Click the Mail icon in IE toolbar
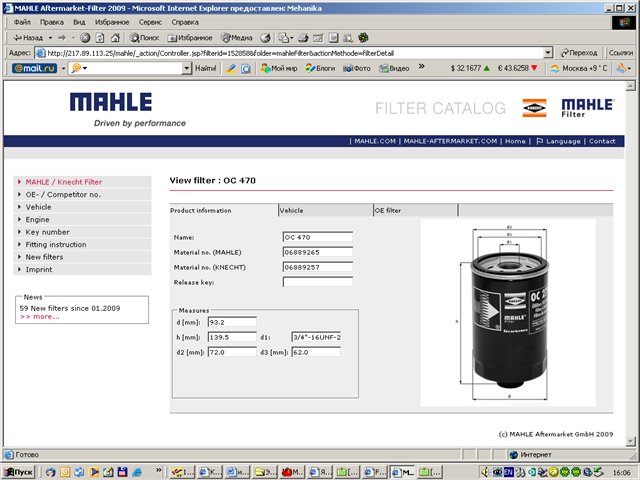 pos(285,38)
